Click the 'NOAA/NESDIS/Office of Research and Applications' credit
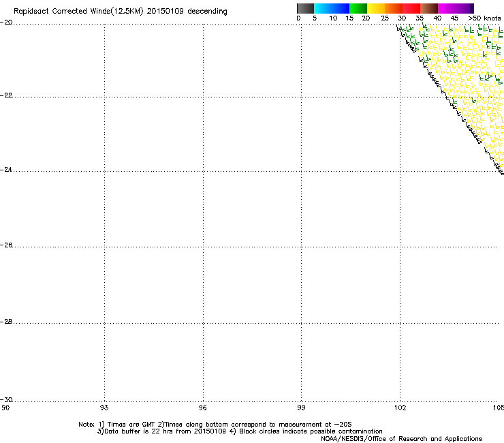The image size is (504, 443). click(x=401, y=439)
